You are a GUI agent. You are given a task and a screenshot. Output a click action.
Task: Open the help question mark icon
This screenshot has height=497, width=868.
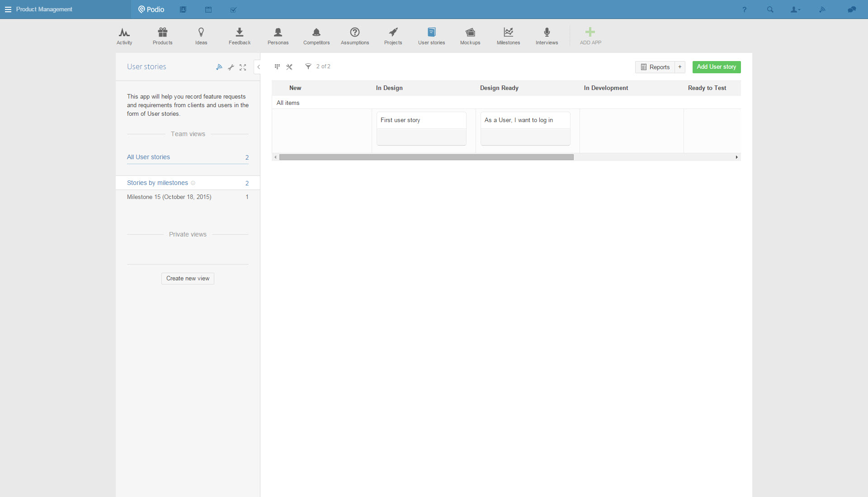[x=744, y=9]
